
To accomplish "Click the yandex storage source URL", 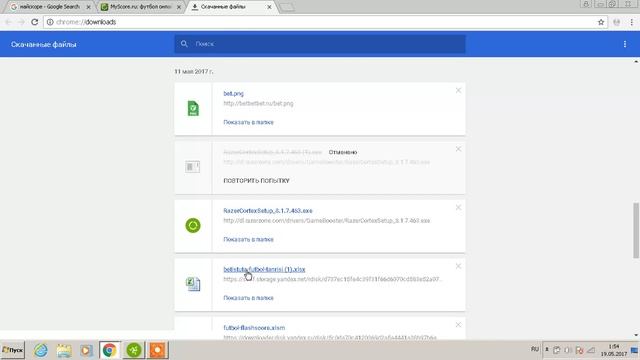I will coord(332,279).
